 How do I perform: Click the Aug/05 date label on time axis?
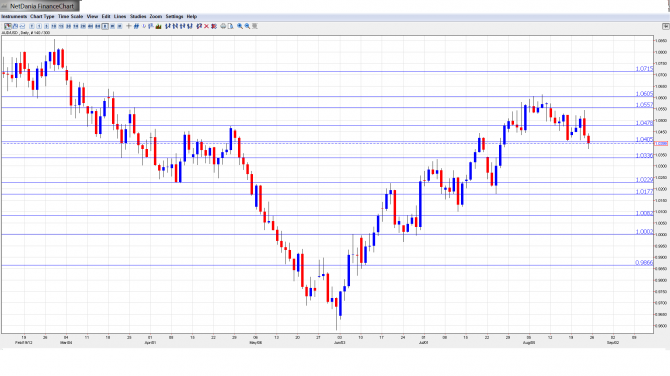coord(529,343)
